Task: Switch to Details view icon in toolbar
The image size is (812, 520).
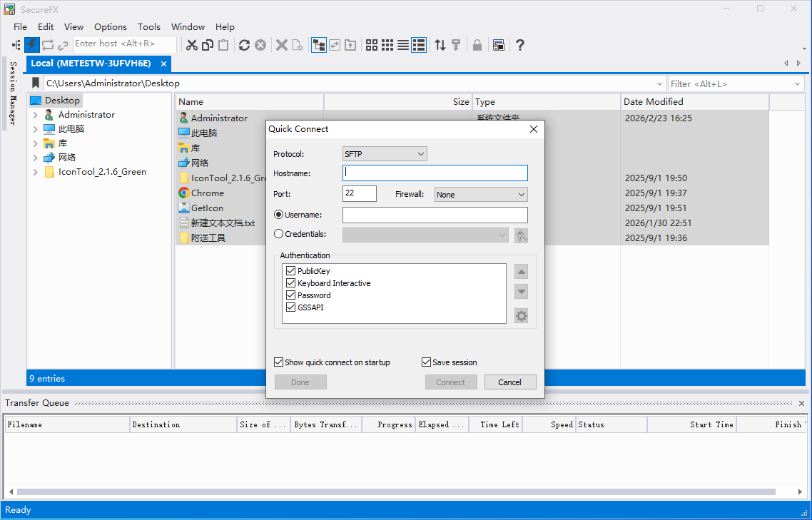Action: (419, 45)
